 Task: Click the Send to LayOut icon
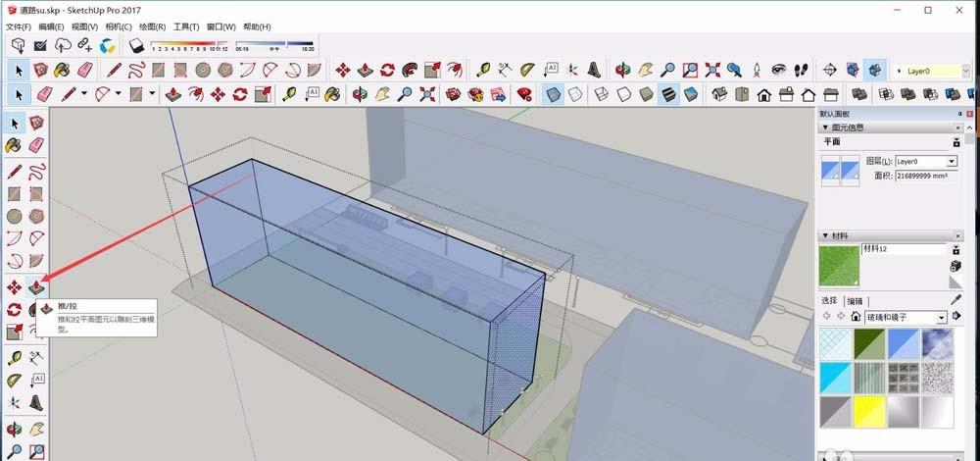point(498,94)
